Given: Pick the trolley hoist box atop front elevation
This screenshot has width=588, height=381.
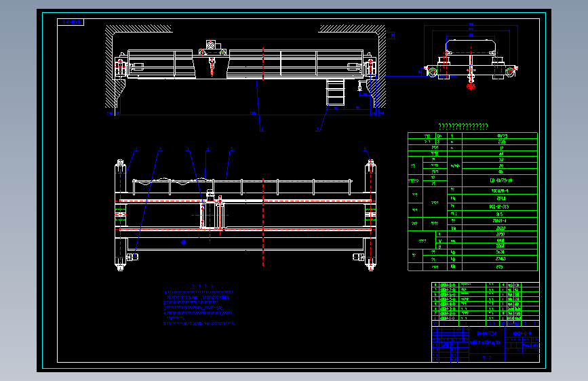Looking at the screenshot, I should (x=211, y=45).
